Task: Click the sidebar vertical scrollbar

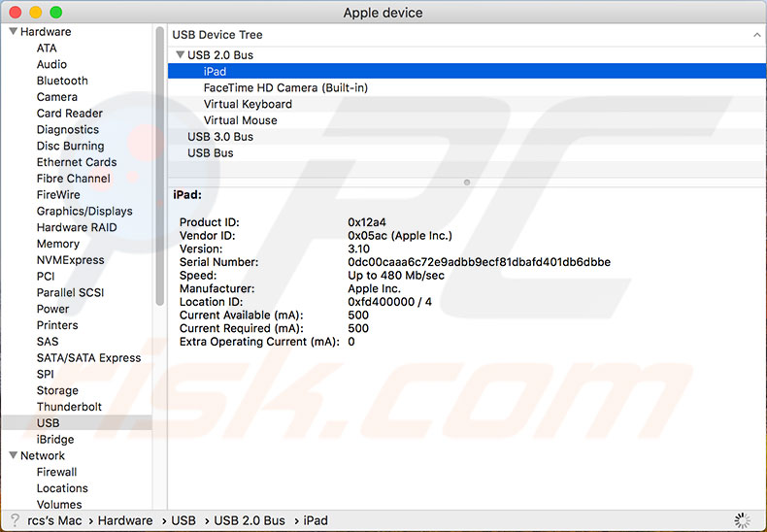Action: [159, 166]
